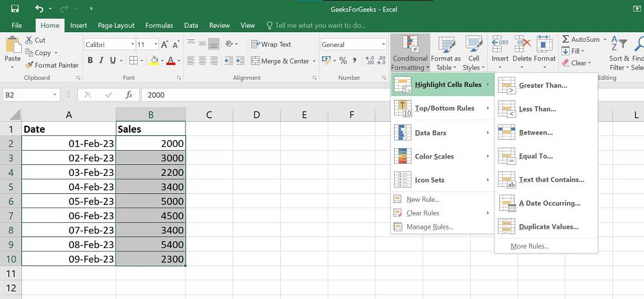The image size is (644, 299).
Task: Click the Increase Font Size icon
Action: 165,44
